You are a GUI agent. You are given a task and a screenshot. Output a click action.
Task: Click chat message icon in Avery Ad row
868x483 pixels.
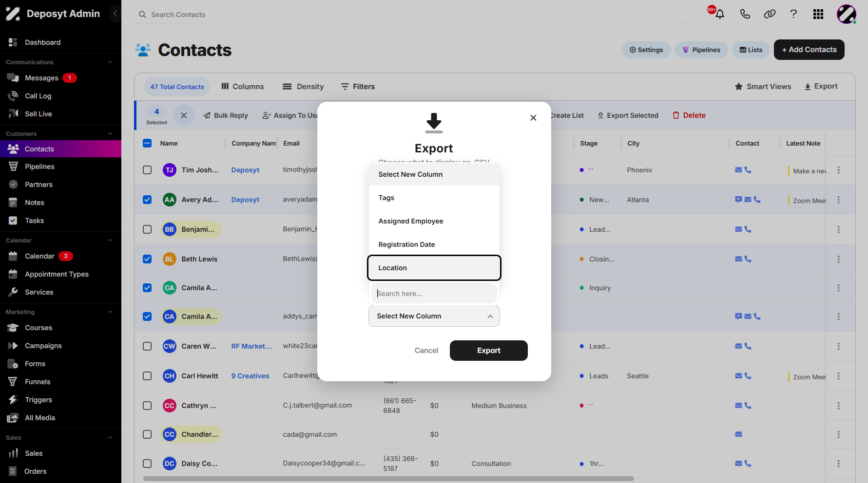coord(738,200)
